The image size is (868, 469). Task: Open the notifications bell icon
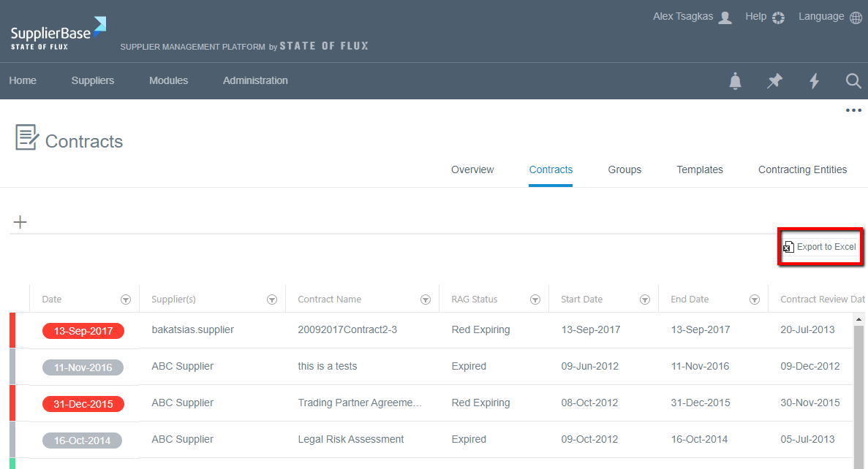point(735,81)
